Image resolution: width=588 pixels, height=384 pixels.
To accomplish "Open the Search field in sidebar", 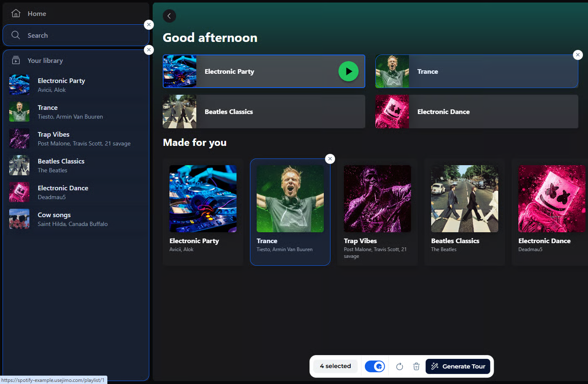I will pyautogui.click(x=75, y=36).
